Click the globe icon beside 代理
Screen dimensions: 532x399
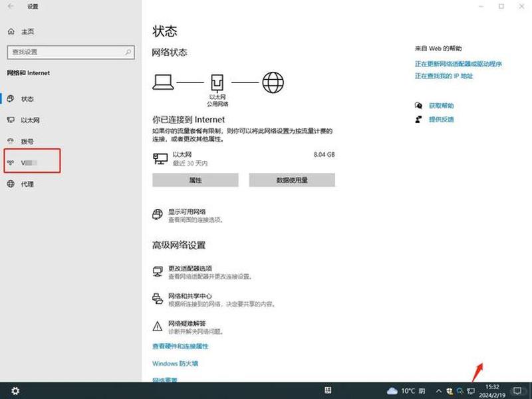tap(11, 184)
